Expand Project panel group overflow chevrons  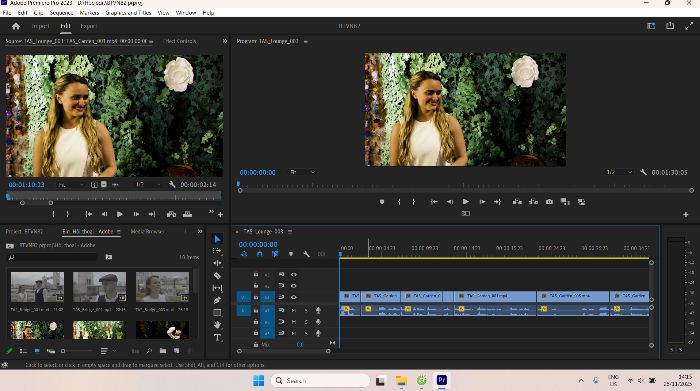[x=200, y=232]
